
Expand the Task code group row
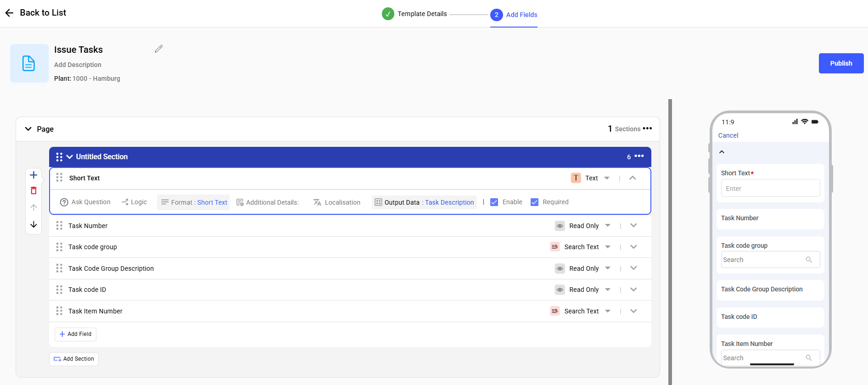pyautogui.click(x=633, y=247)
